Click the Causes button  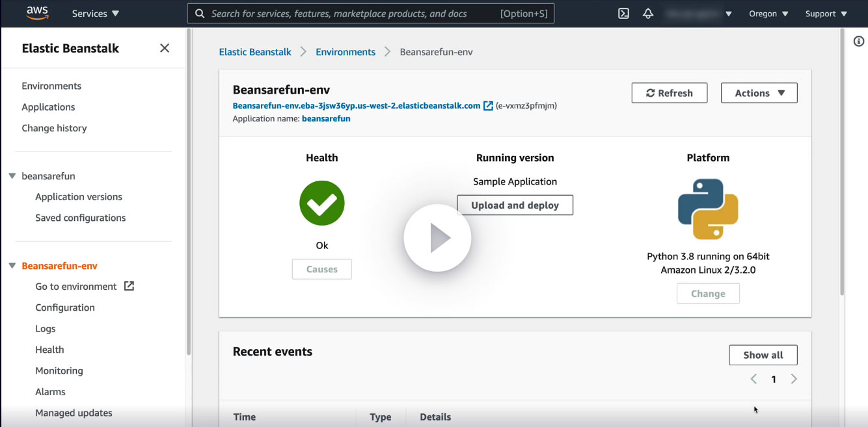click(322, 269)
